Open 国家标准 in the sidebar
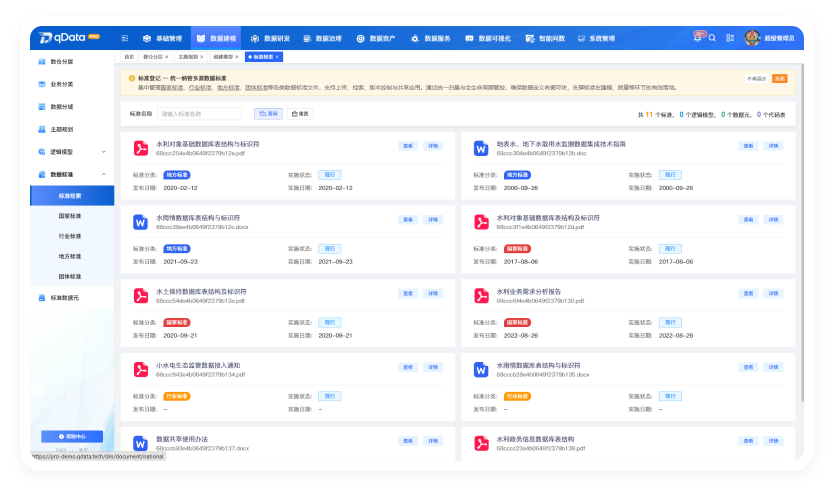The height and width of the screenshot is (495, 834). point(70,216)
